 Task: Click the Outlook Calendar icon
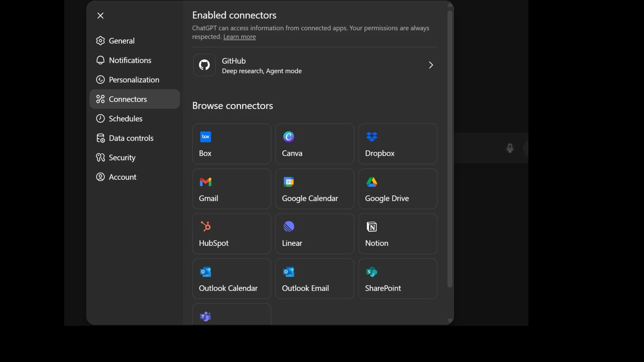(205, 272)
